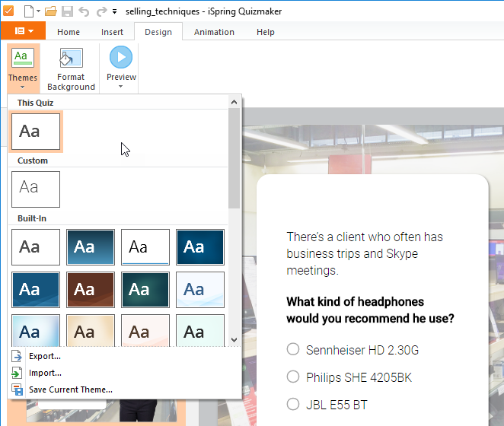Open the Help tab

[266, 32]
